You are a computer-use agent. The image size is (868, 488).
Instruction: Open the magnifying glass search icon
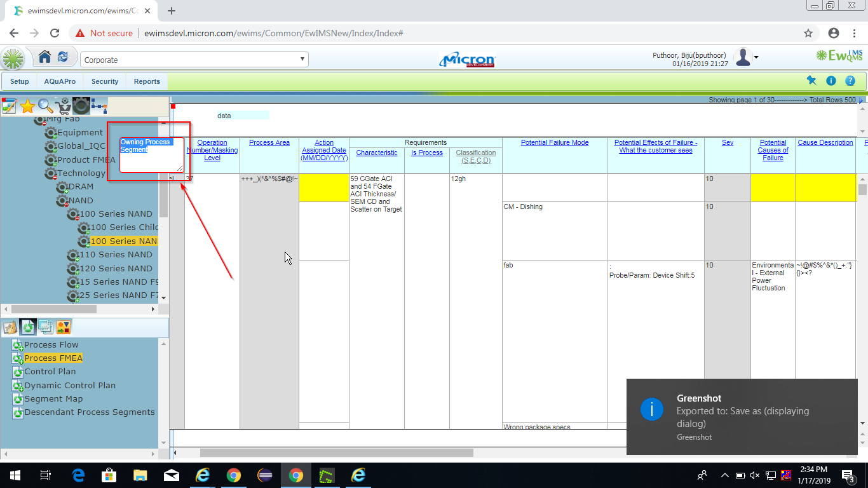click(x=45, y=106)
